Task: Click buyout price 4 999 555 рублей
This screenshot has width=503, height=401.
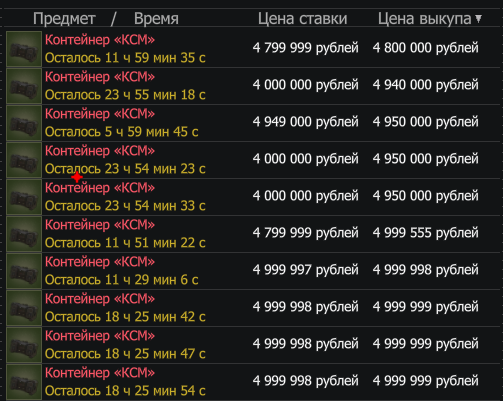Action: point(425,233)
